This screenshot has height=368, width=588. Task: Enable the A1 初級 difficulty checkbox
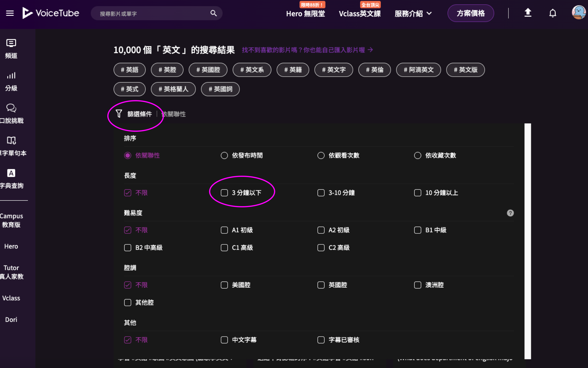[224, 230]
